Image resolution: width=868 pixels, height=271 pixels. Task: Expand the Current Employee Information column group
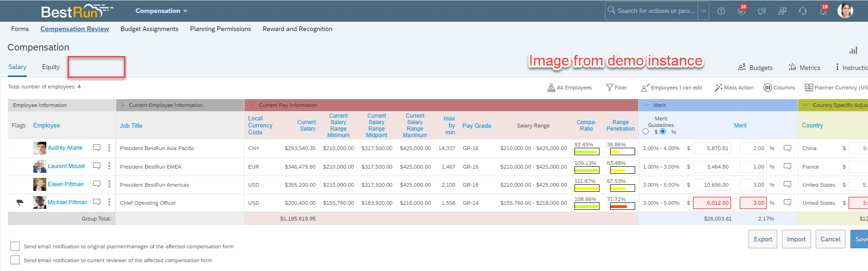pyautogui.click(x=123, y=105)
